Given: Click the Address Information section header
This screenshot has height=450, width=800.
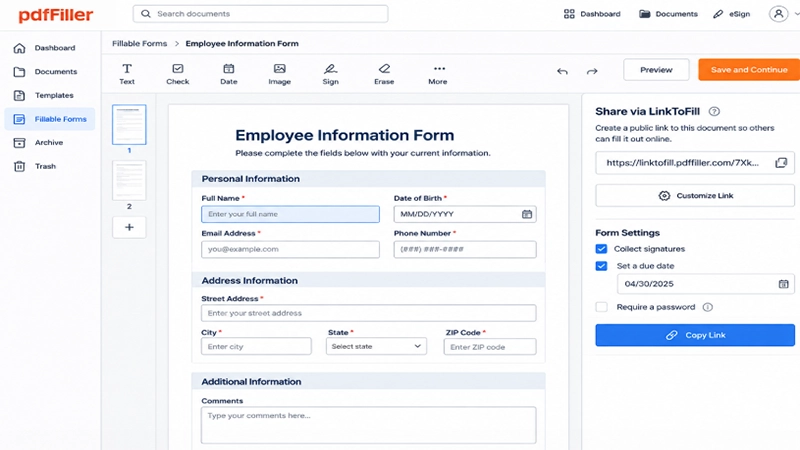Looking at the screenshot, I should click(x=368, y=281).
